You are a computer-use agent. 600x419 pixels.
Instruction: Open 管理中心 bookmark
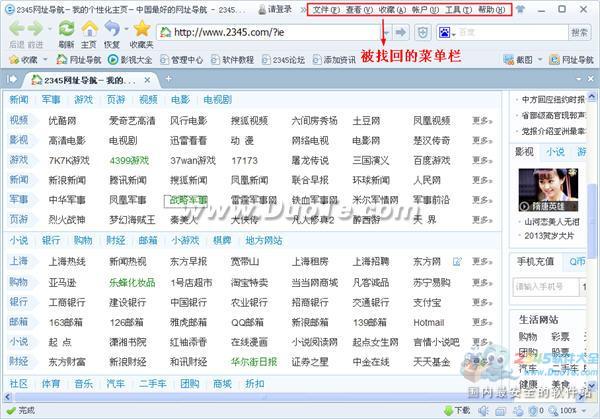pos(181,60)
